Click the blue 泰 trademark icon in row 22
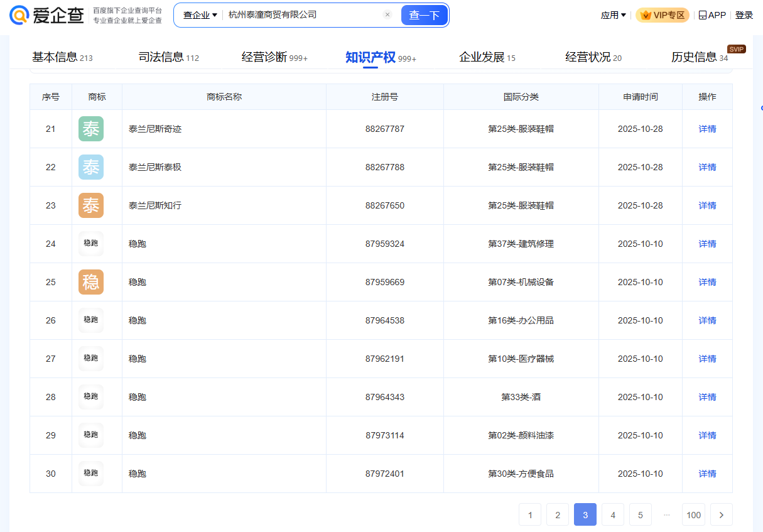Image resolution: width=763 pixels, height=532 pixels. tap(91, 167)
